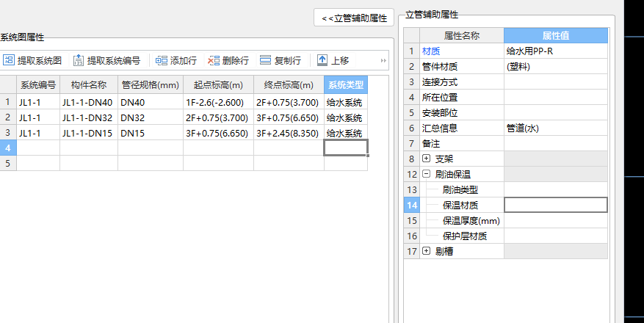The image size is (644, 323).
Task: Click the JL1-1-DN32 component name cell
Action: click(x=89, y=117)
